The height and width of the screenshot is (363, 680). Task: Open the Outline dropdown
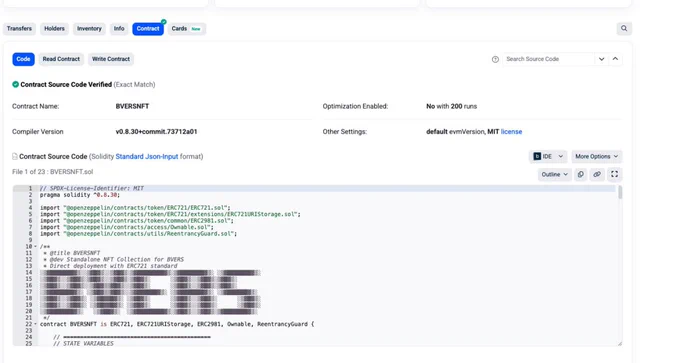(x=554, y=174)
